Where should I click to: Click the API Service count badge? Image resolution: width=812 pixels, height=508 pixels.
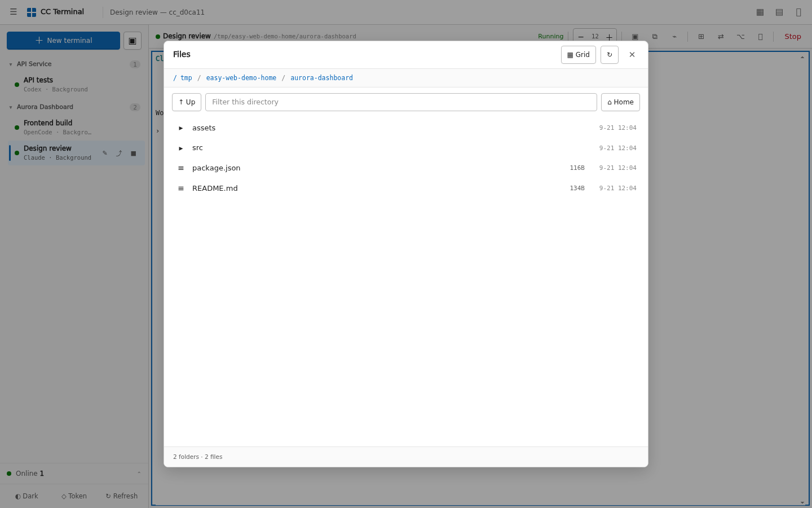click(x=135, y=64)
